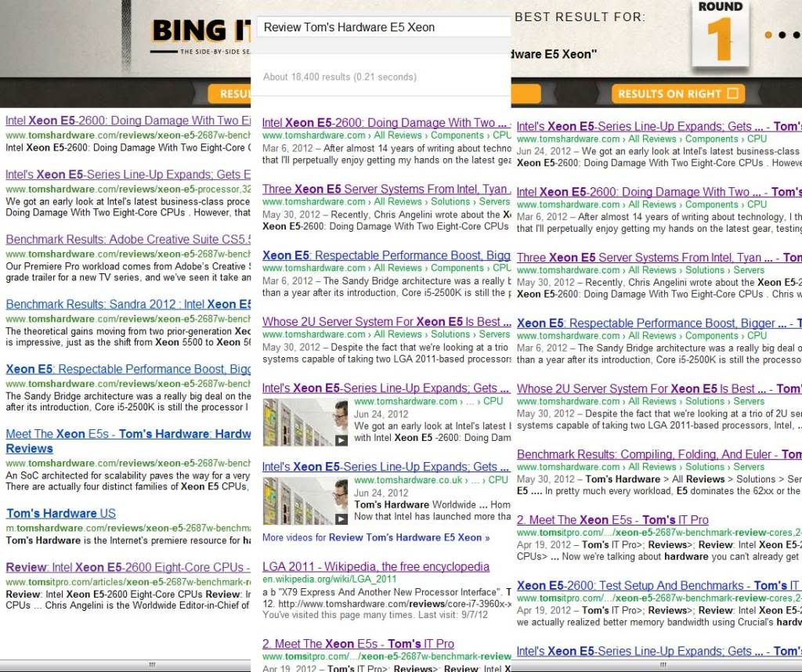The width and height of the screenshot is (802, 672).
Task: Click the Round 1 badge
Action: pos(721,33)
